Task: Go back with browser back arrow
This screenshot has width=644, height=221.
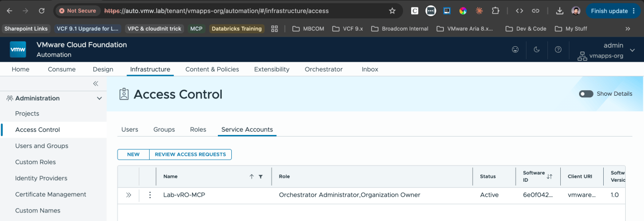Action: coord(9,11)
